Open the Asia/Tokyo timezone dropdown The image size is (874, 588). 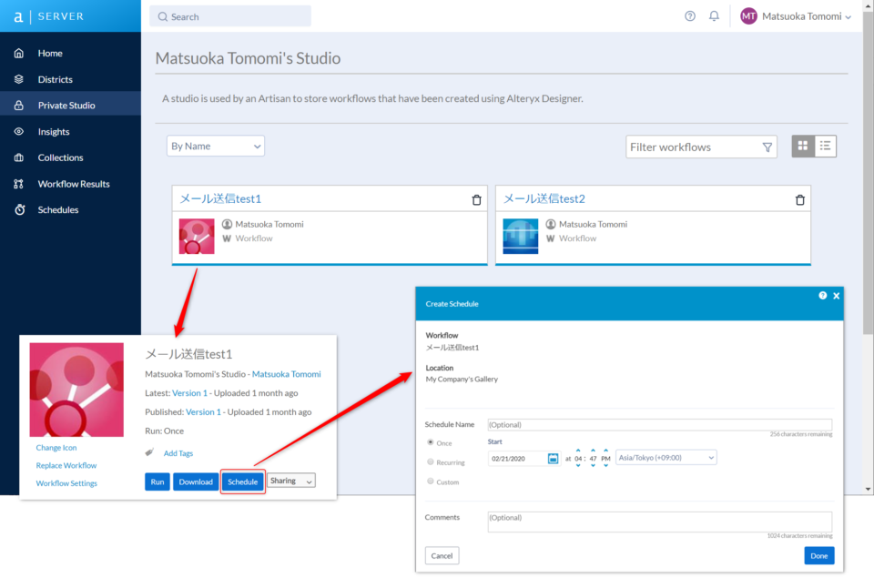click(x=666, y=458)
